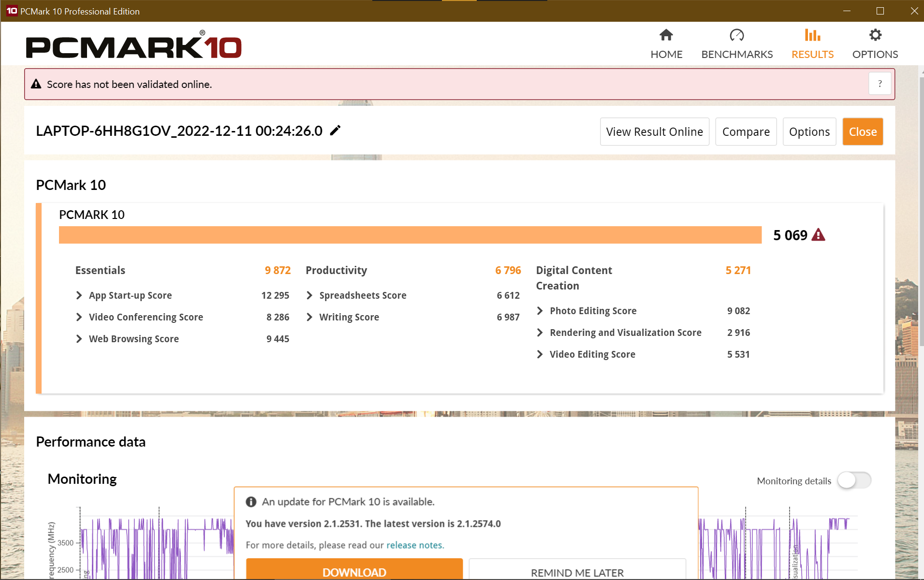
Task: Click the Digital Content Creation score 5 271
Action: pyautogui.click(x=738, y=270)
